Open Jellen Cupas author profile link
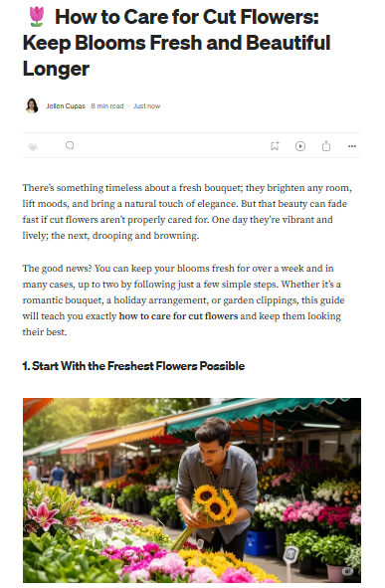Viewport: 385px width, 588px height. pyautogui.click(x=66, y=106)
